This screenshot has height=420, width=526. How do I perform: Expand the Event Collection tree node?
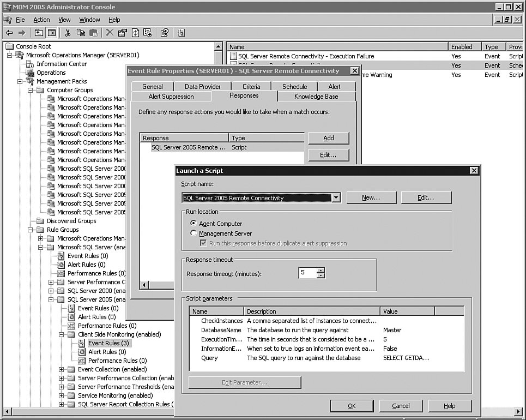pyautogui.click(x=62, y=369)
